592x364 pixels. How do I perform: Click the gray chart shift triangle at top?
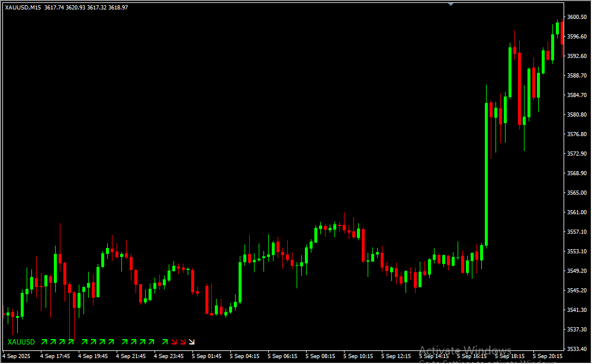(451, 4)
